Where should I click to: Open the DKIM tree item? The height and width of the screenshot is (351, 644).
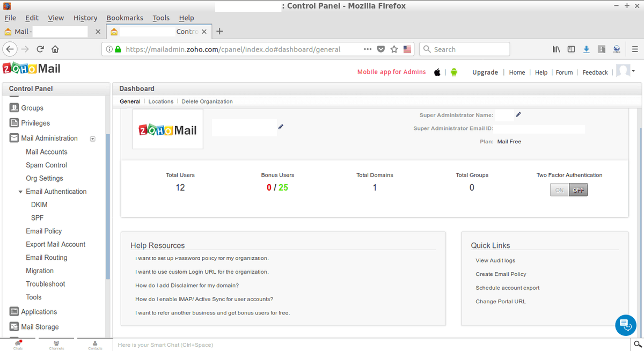(40, 204)
